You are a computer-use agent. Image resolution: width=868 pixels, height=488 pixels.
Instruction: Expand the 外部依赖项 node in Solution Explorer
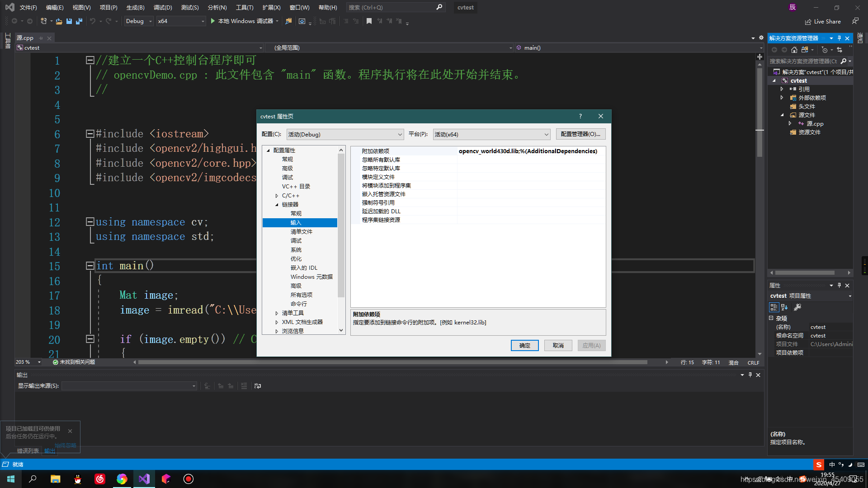coord(782,98)
